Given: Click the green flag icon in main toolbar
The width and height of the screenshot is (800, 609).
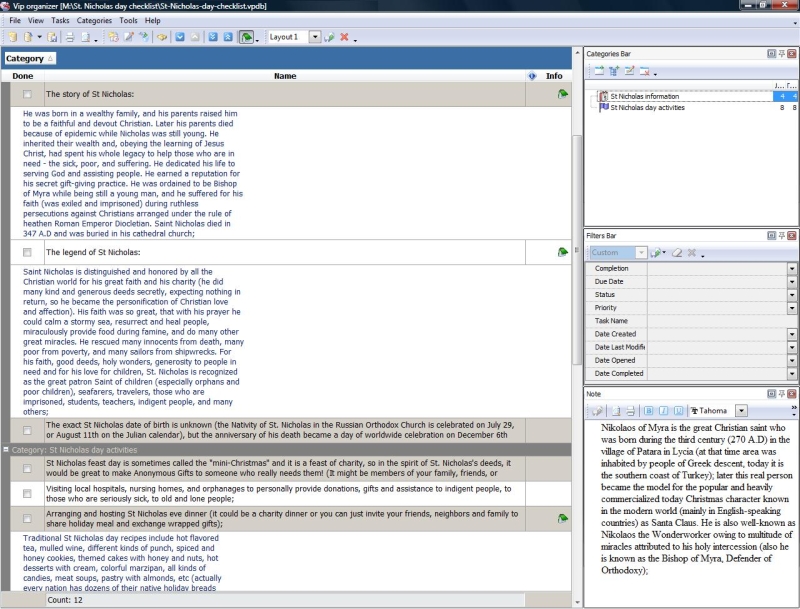Looking at the screenshot, I should pos(246,37).
